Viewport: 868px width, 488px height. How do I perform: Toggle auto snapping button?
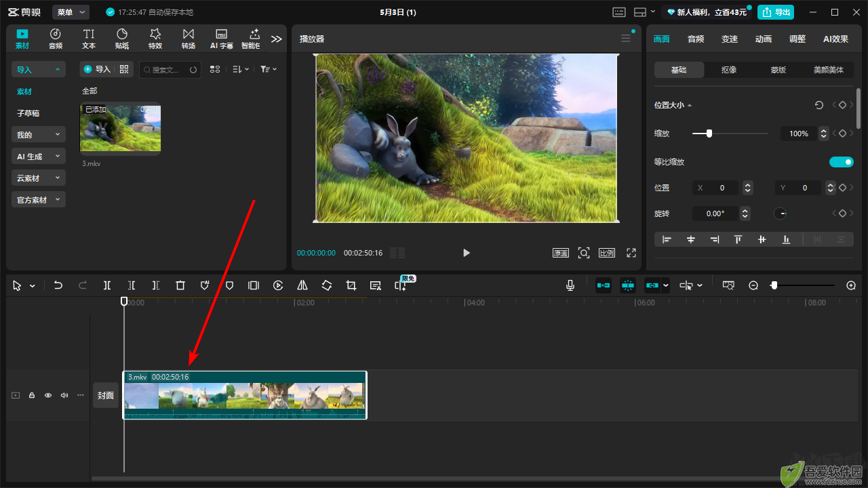pos(628,285)
